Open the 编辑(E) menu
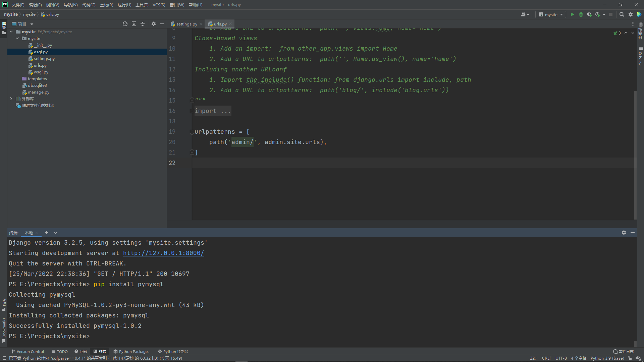The image size is (644, 362). click(x=35, y=5)
